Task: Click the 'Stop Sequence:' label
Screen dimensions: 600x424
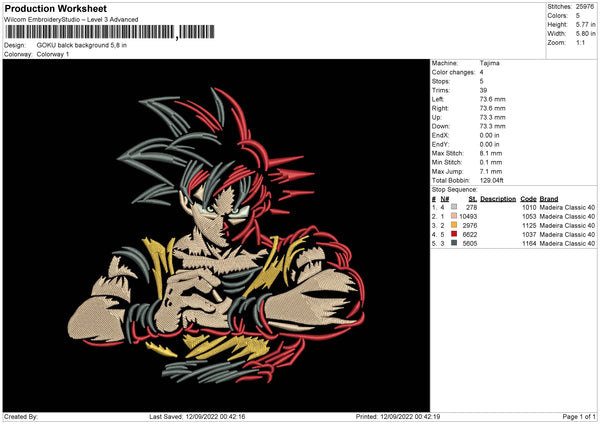Action: coord(455,190)
